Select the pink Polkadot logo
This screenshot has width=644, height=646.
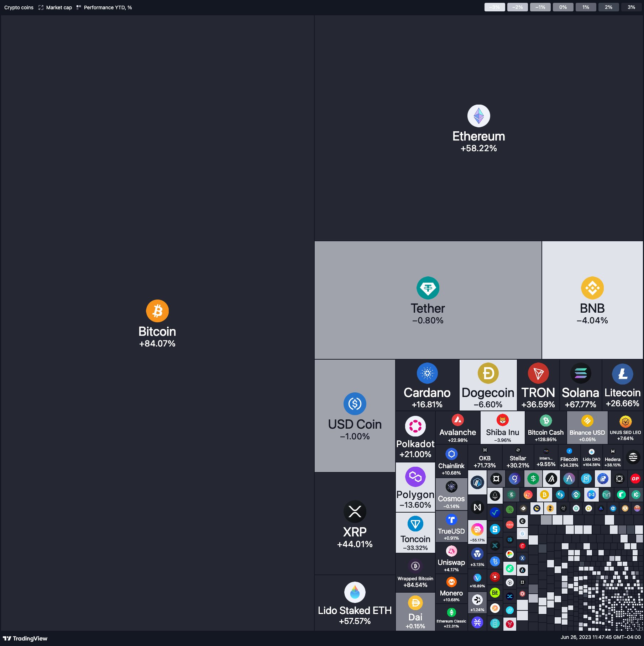tap(415, 426)
